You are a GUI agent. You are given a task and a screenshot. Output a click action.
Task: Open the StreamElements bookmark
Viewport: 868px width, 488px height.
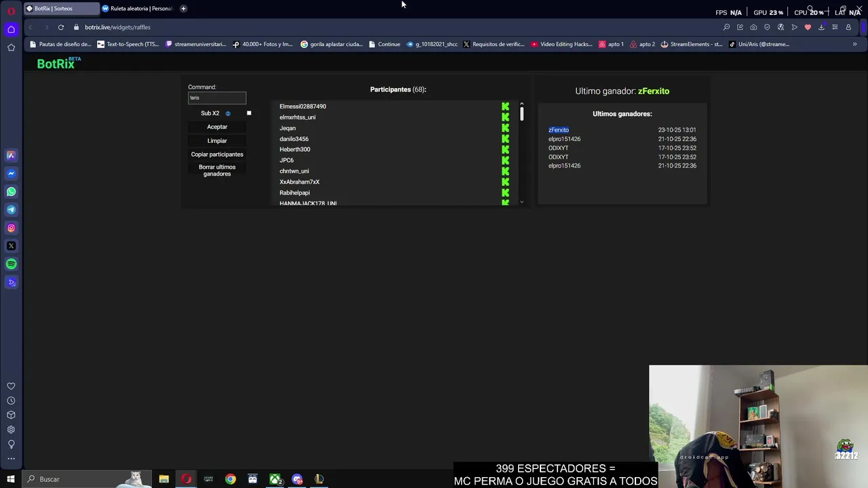click(x=692, y=44)
